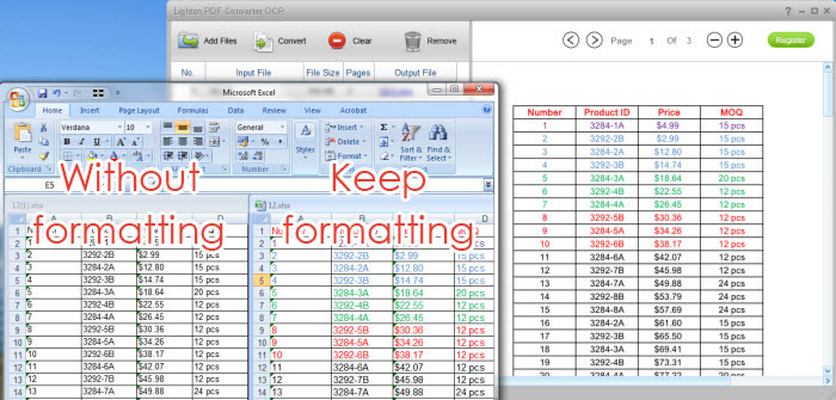
Task: Switch to the Insert ribbon tab
Action: pos(90,110)
